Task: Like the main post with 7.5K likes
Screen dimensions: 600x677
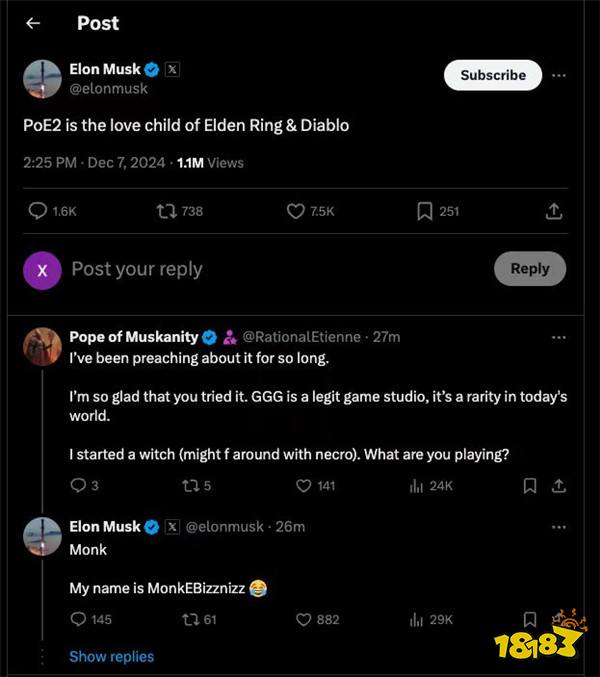Action: point(310,211)
